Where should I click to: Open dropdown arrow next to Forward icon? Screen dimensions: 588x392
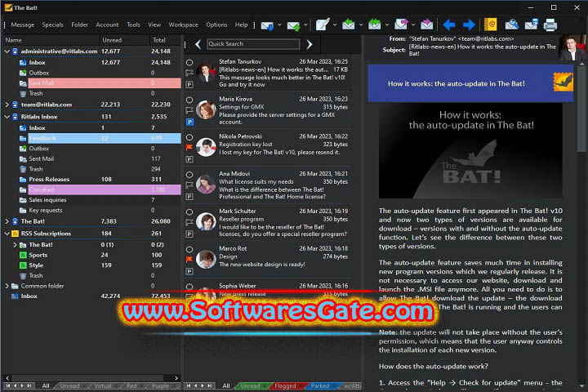coord(413,25)
